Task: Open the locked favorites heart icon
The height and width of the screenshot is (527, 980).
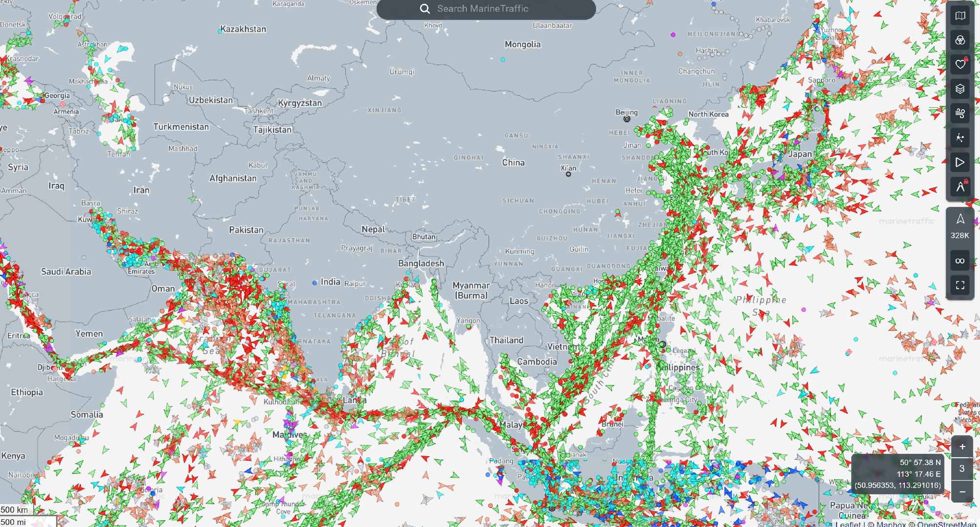Action: pyautogui.click(x=960, y=64)
